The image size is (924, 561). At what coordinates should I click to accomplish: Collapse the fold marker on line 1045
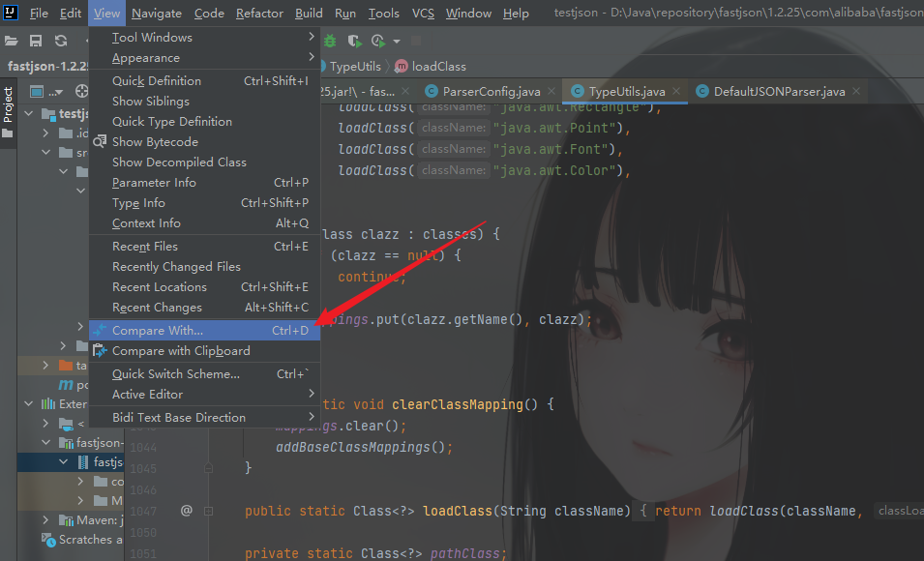pyautogui.click(x=209, y=468)
